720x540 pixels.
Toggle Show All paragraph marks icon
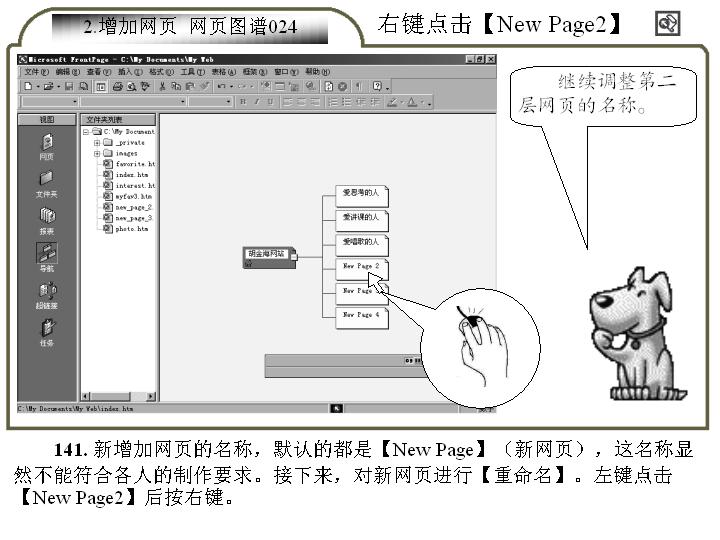(359, 86)
